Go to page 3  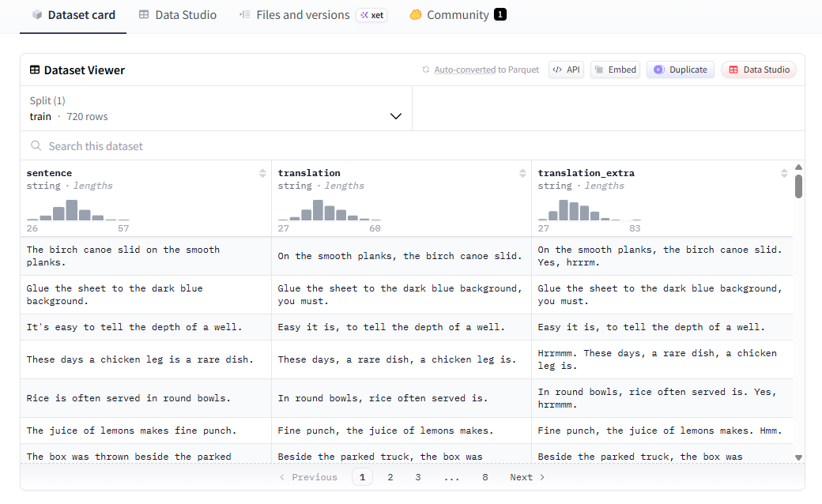(x=418, y=477)
